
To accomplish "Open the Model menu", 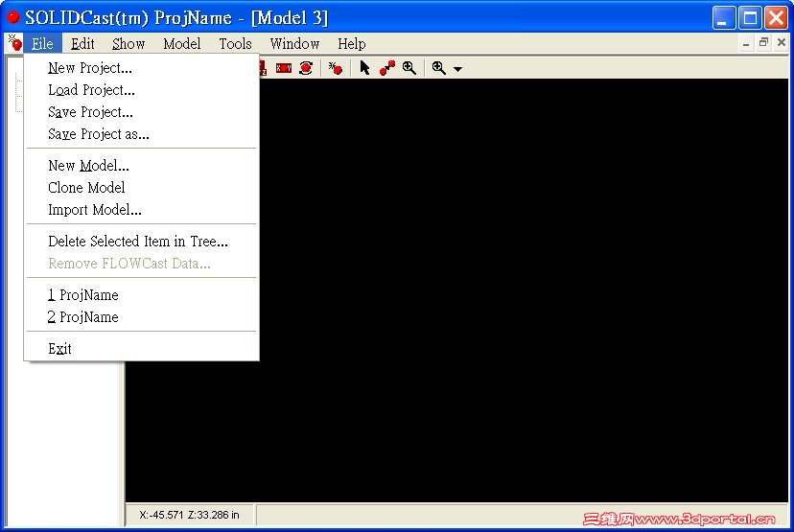I will [x=182, y=43].
